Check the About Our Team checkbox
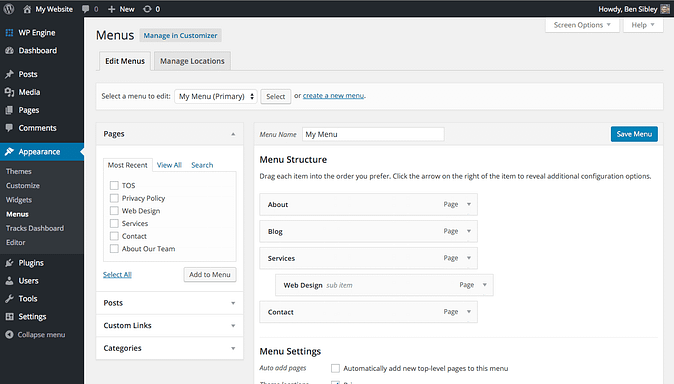 pos(114,249)
